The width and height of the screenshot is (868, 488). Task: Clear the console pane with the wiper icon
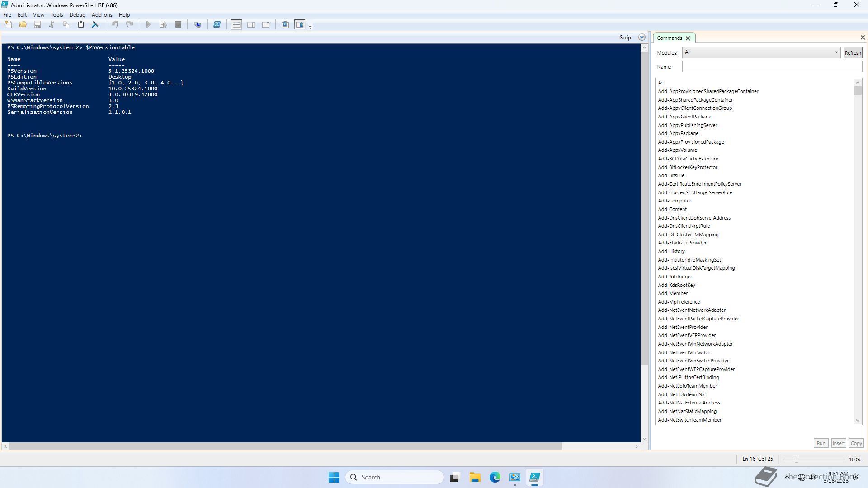[x=95, y=25]
